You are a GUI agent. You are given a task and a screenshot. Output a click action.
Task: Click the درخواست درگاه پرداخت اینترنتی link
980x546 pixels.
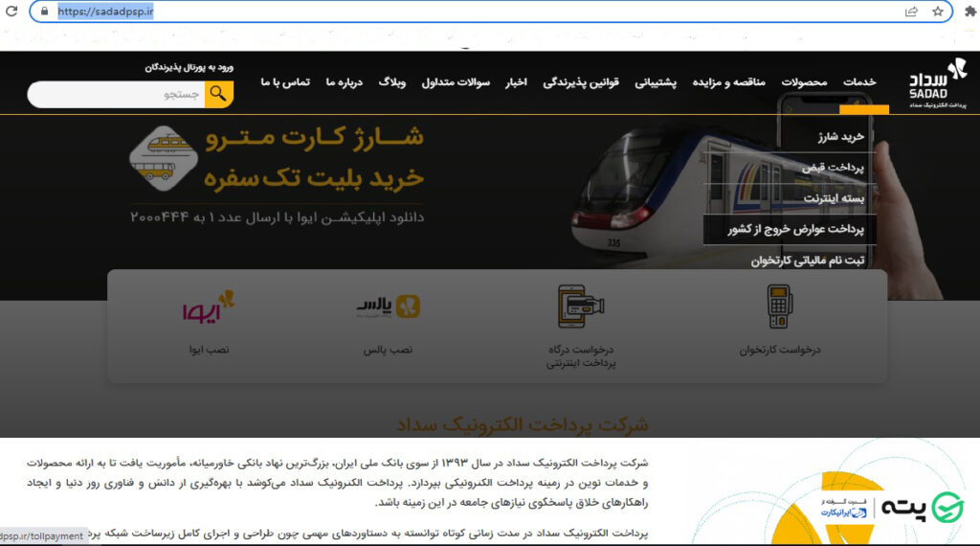point(581,356)
